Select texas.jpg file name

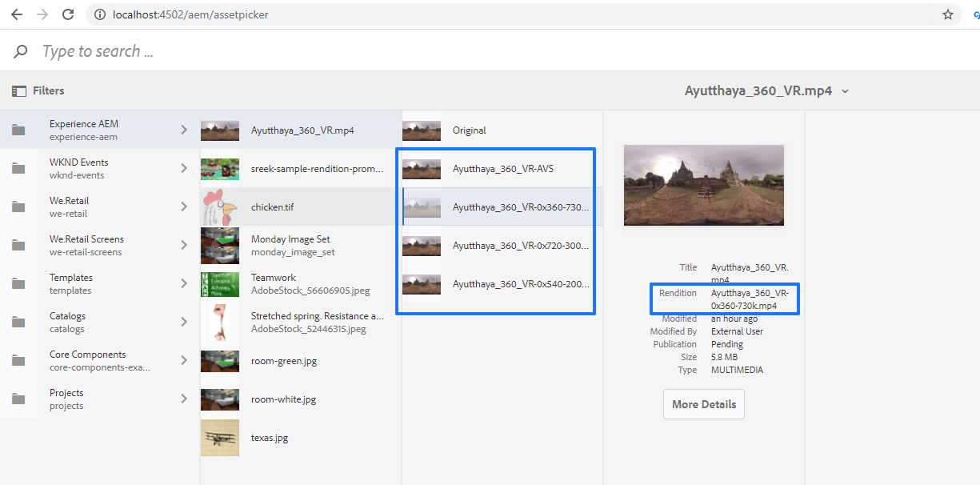click(270, 438)
